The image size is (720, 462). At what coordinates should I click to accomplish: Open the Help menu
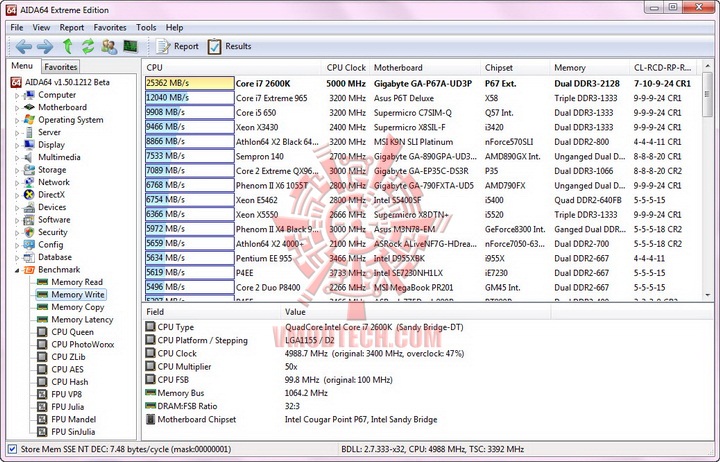(x=174, y=28)
